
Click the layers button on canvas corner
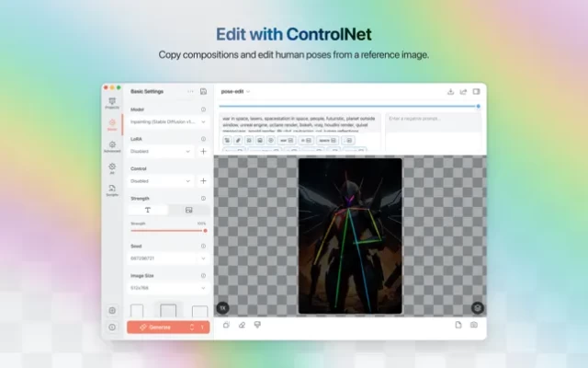coord(477,307)
